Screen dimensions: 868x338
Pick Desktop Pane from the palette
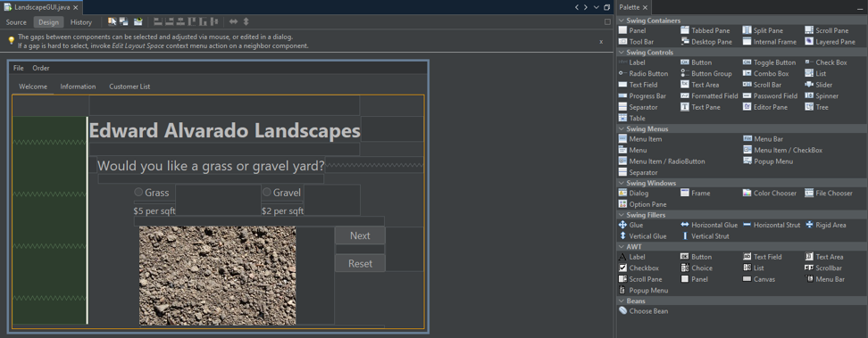pyautogui.click(x=706, y=42)
